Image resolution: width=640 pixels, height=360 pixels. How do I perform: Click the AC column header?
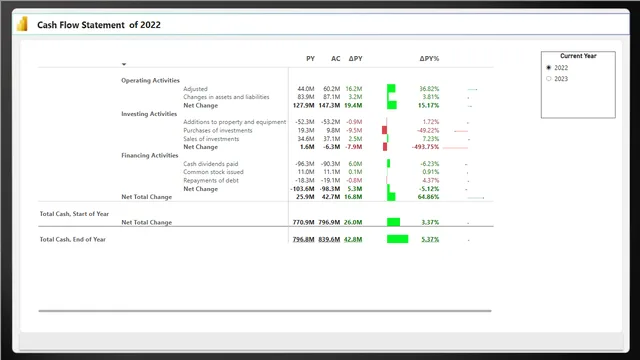(x=336, y=59)
